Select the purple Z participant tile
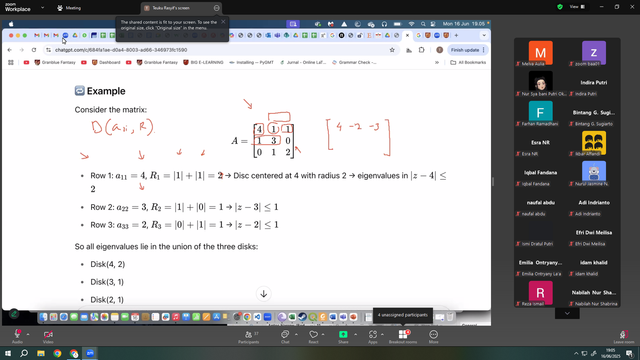 click(594, 53)
